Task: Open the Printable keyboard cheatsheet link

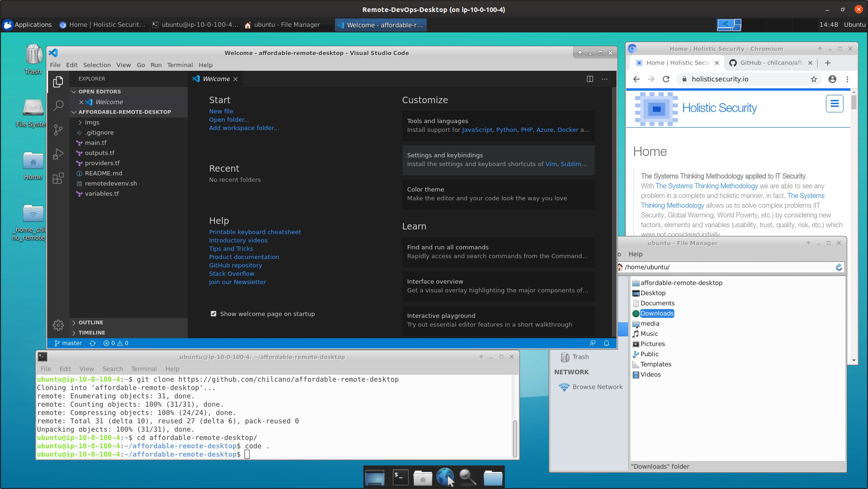Action: click(x=255, y=232)
